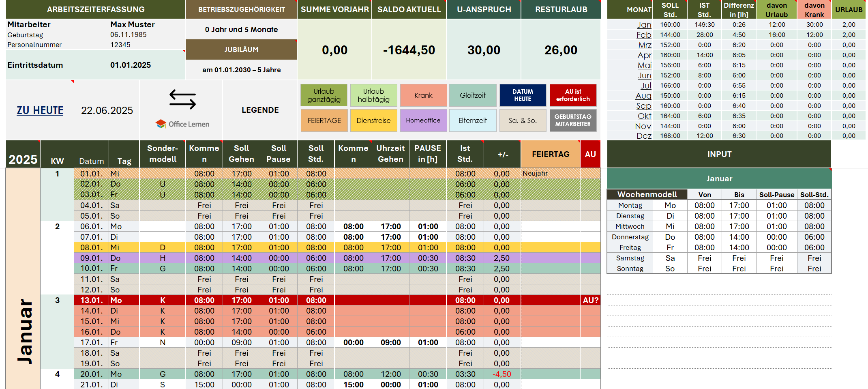Jump to the Jan month link
This screenshot has width=868, height=389.
(644, 25)
